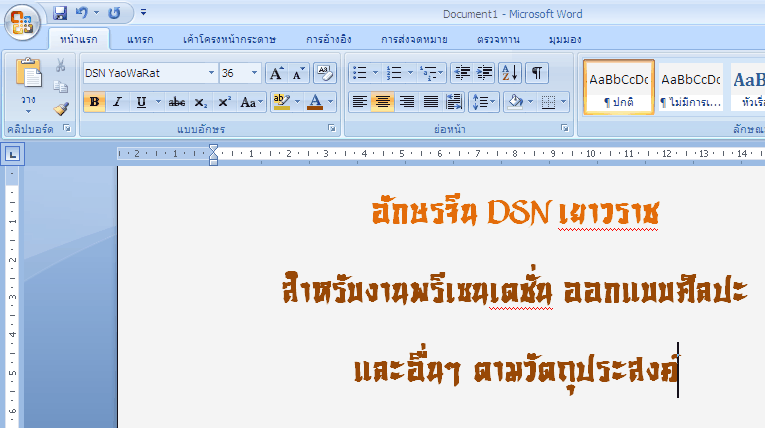
Task: Center-align the text
Action: [x=383, y=102]
